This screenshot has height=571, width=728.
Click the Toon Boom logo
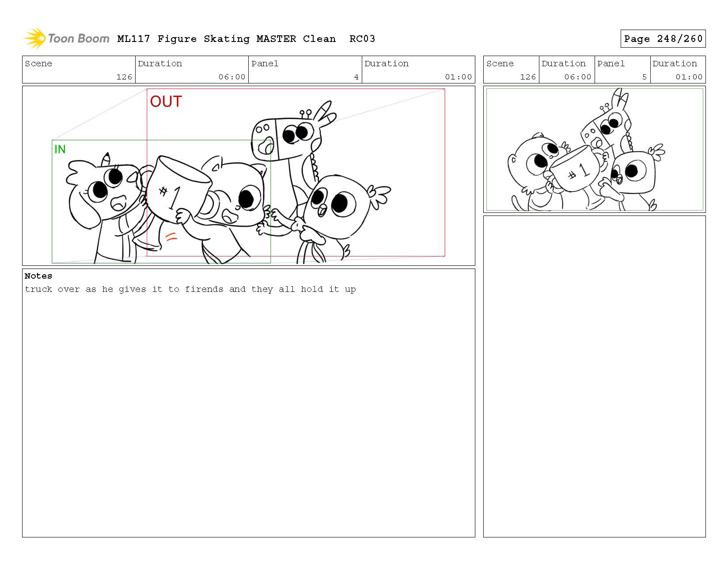[66, 38]
